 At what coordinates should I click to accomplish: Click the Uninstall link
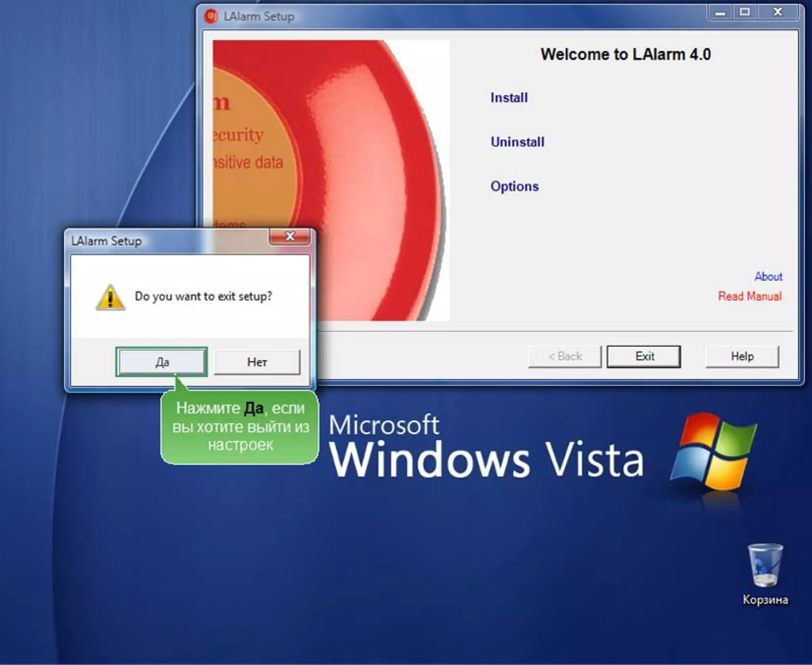tap(517, 142)
